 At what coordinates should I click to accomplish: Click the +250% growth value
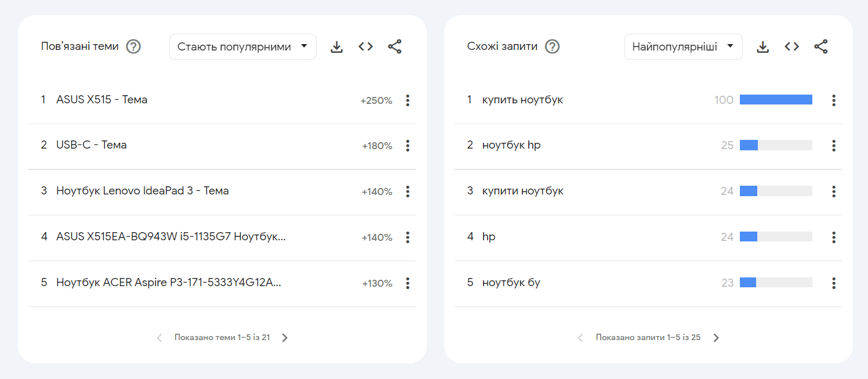376,100
